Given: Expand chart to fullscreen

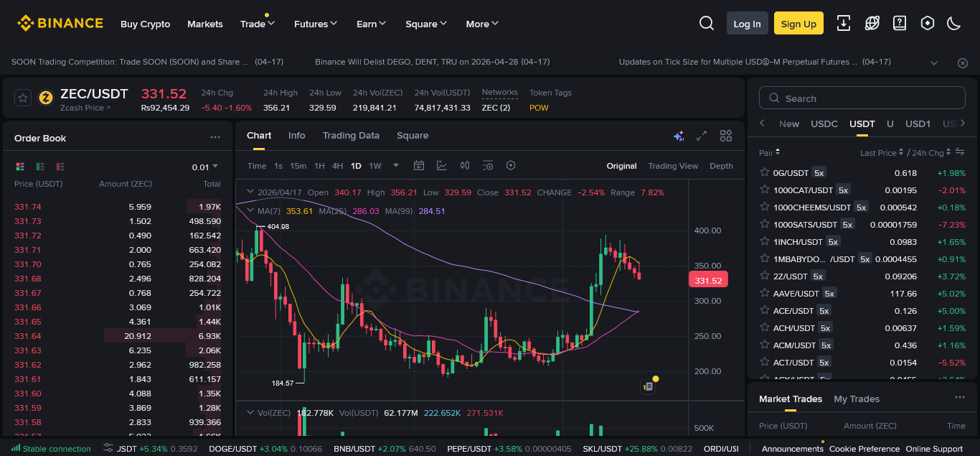Looking at the screenshot, I should click(702, 136).
